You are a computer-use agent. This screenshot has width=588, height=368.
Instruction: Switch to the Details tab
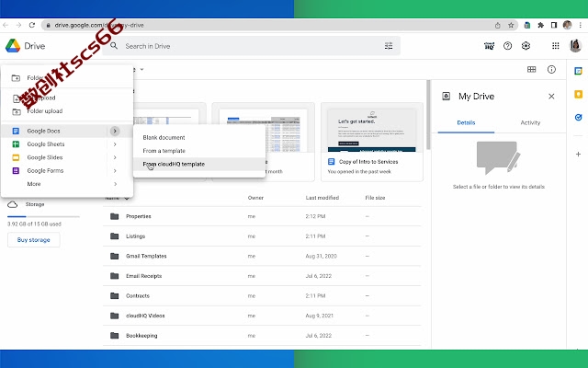466,122
